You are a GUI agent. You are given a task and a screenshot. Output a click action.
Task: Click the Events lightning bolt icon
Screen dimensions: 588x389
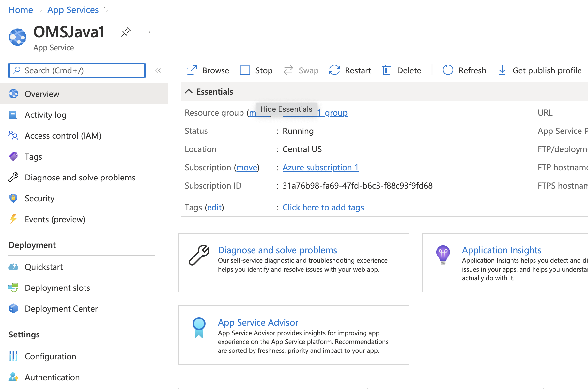(x=13, y=219)
